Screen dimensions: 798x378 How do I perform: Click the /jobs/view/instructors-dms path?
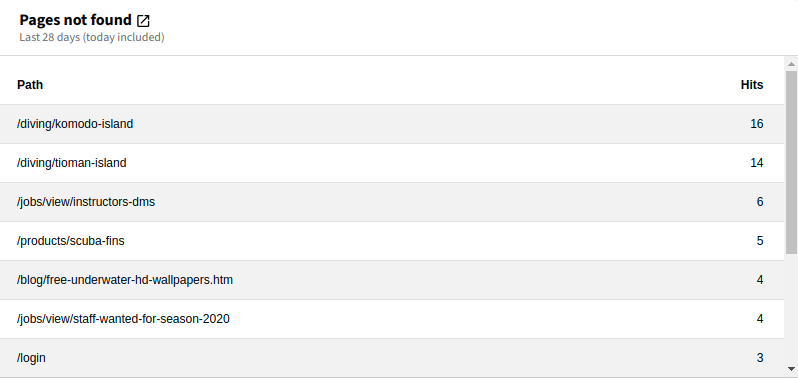point(86,202)
